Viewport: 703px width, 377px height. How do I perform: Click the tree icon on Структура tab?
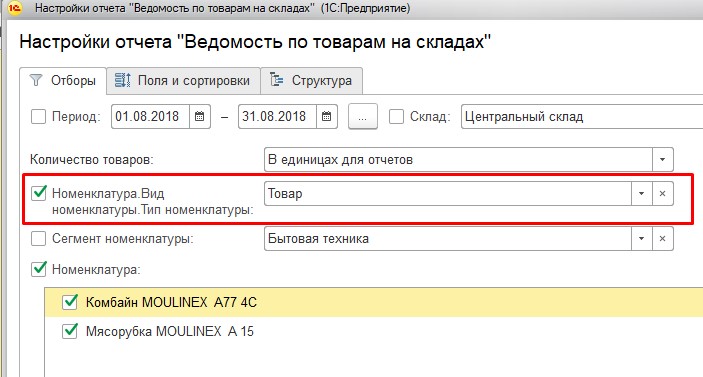tap(276, 80)
